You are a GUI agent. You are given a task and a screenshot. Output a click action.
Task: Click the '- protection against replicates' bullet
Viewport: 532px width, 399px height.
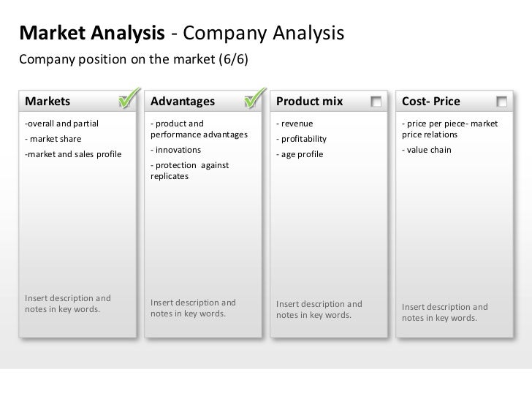coord(189,171)
